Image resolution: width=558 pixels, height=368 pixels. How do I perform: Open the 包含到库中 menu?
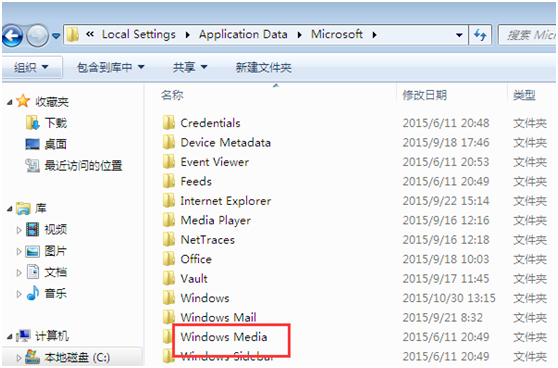pos(111,67)
